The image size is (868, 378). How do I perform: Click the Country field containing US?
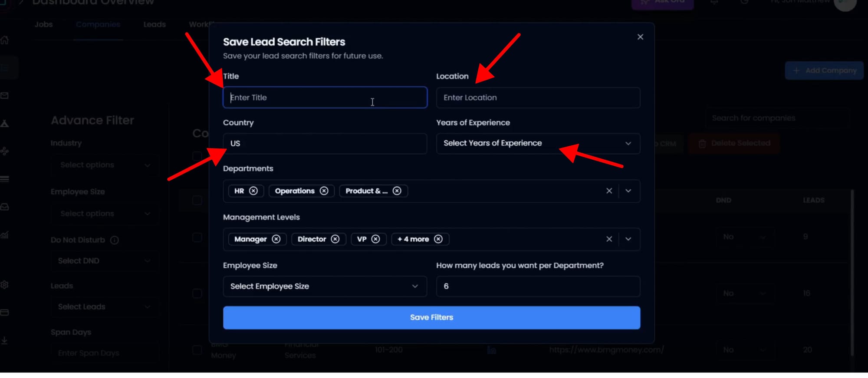point(325,144)
